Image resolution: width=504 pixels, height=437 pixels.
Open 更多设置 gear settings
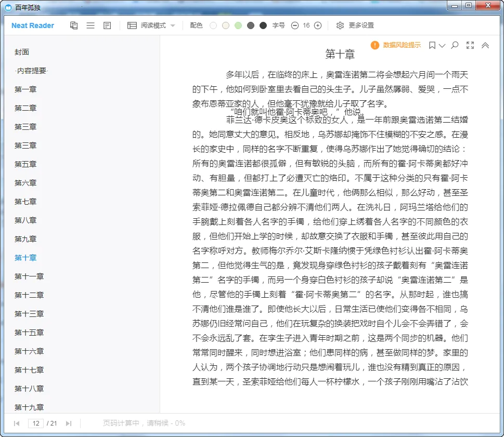click(x=355, y=25)
